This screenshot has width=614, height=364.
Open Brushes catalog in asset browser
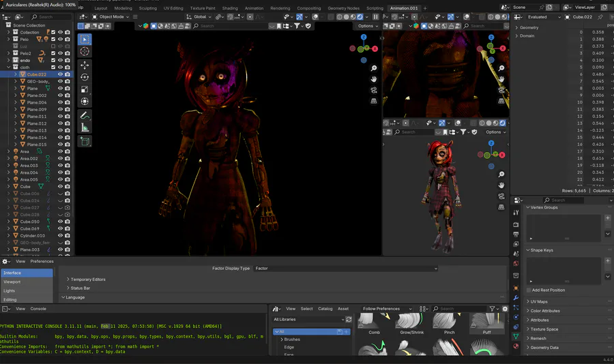(292, 339)
